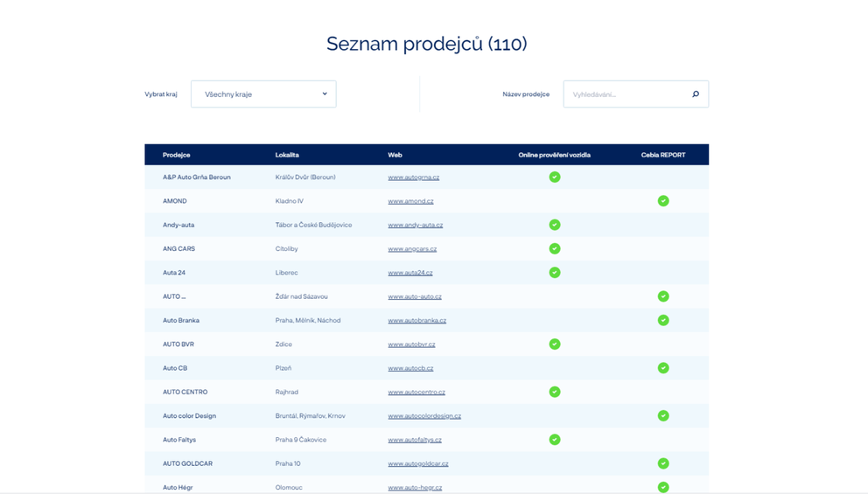
Task: Open www.angcars.cz link
Action: coord(412,248)
